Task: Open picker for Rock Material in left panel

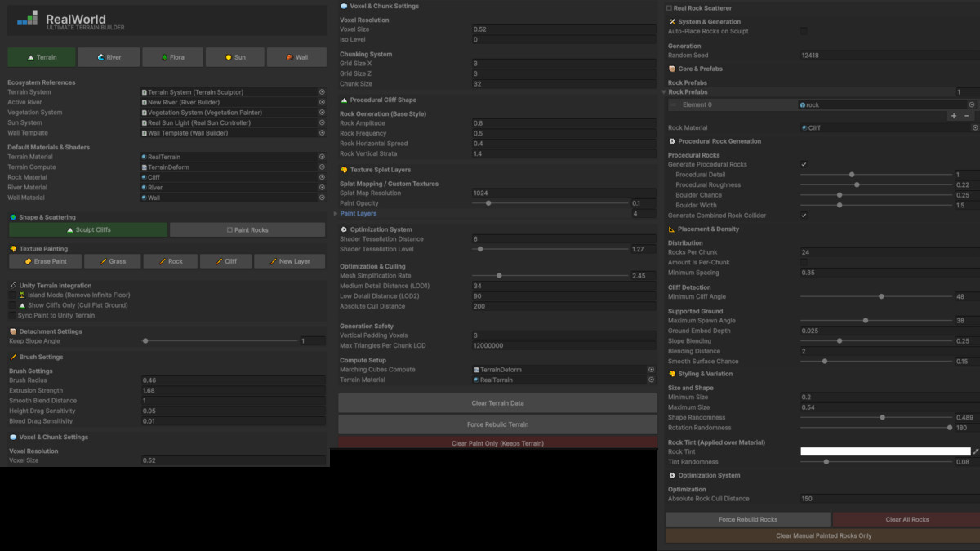Action: pyautogui.click(x=322, y=177)
